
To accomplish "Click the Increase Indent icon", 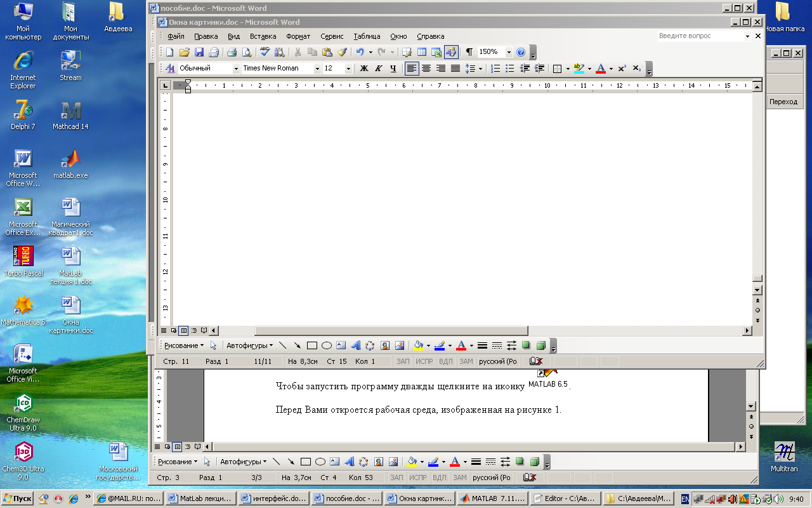I will [x=540, y=68].
